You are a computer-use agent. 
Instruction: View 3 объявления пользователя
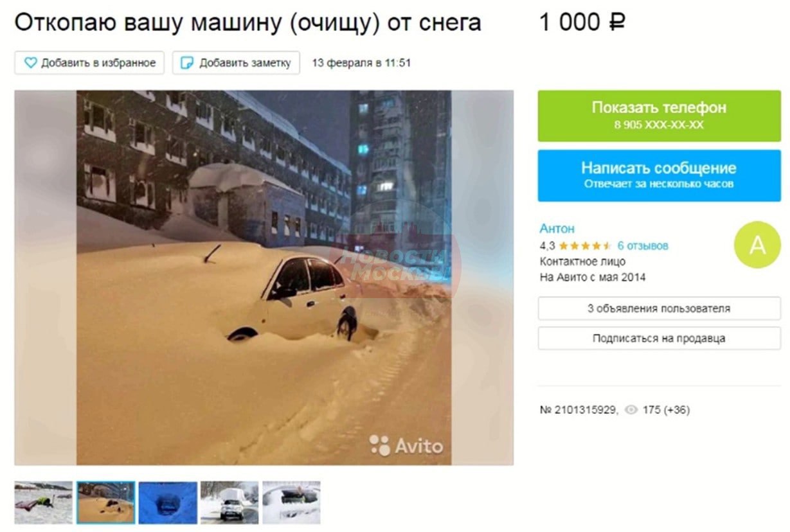coord(659,308)
